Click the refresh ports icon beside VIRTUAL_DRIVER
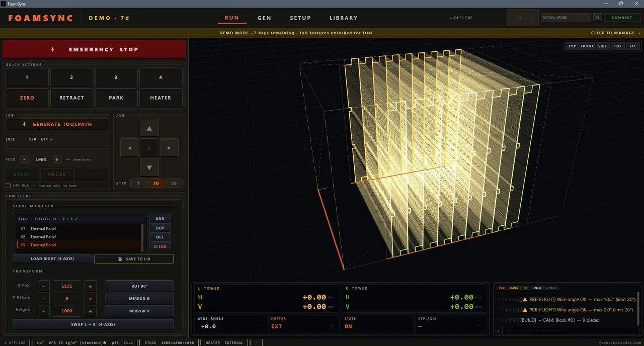644x346 pixels. coord(597,18)
